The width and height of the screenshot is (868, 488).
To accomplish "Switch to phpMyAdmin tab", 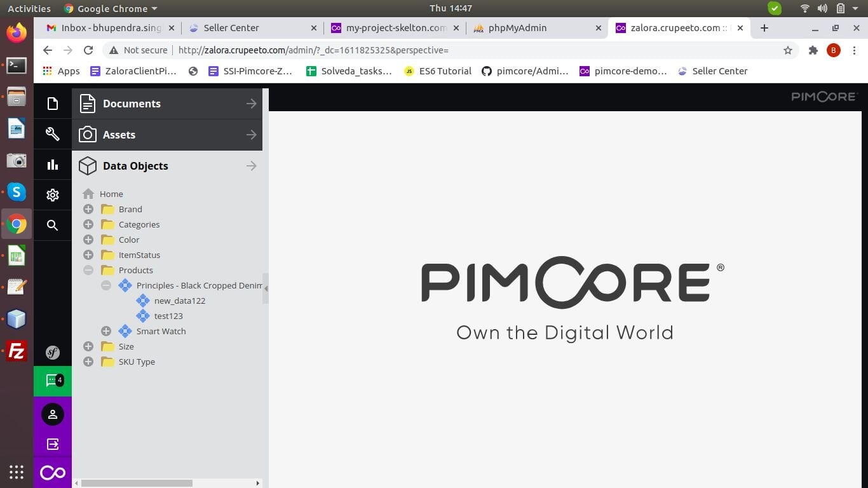I will tap(538, 28).
